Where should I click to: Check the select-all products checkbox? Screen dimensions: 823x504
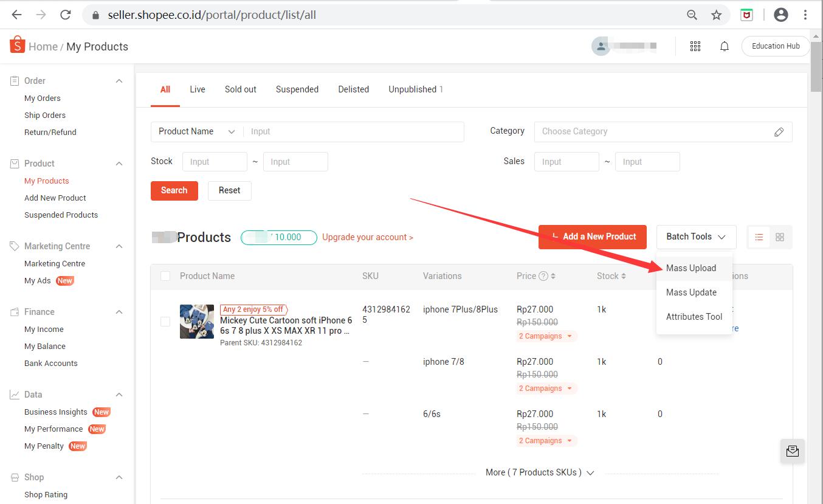tap(165, 276)
